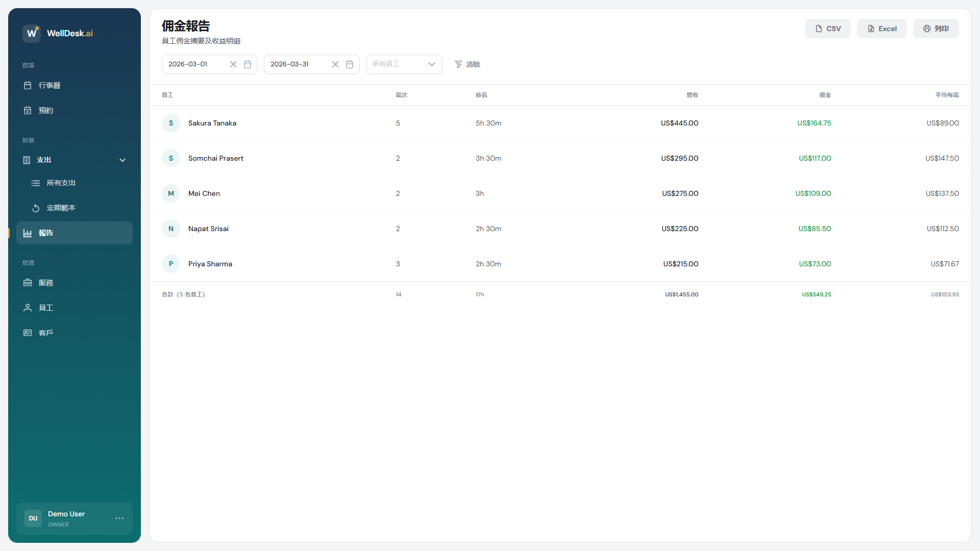Select 所有支出 under expenses
This screenshot has height=551, width=980.
[61, 183]
